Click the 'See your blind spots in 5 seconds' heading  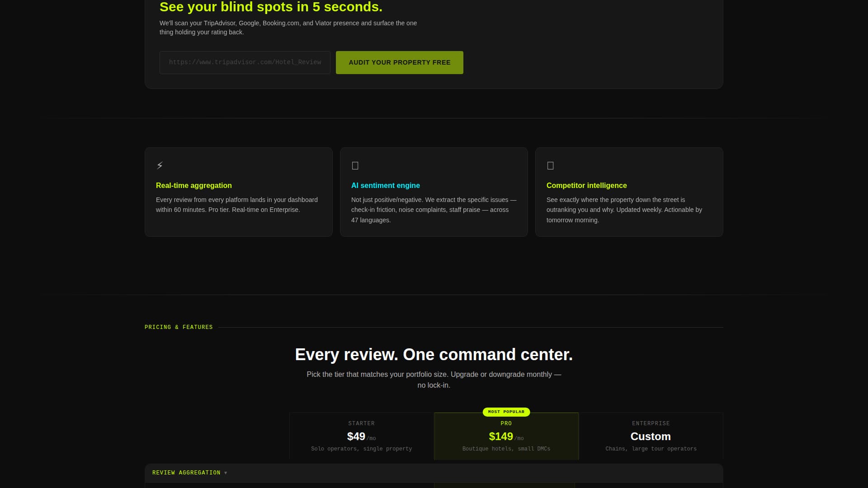(x=271, y=7)
